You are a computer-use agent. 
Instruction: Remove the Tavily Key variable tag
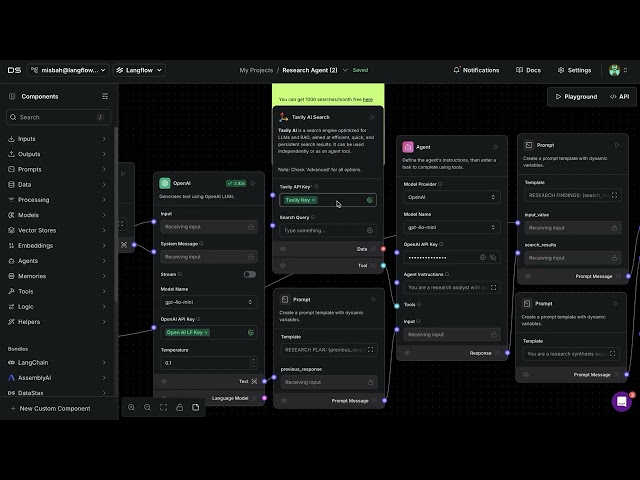pyautogui.click(x=313, y=200)
